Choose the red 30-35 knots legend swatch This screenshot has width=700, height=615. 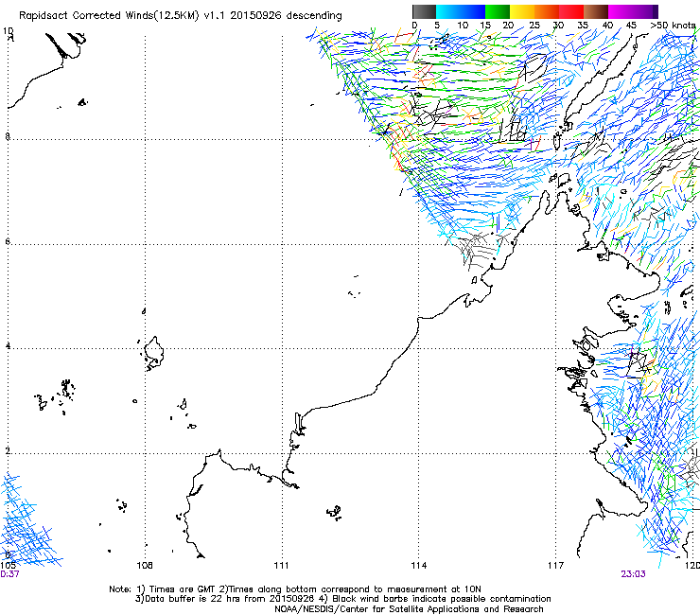pos(571,11)
